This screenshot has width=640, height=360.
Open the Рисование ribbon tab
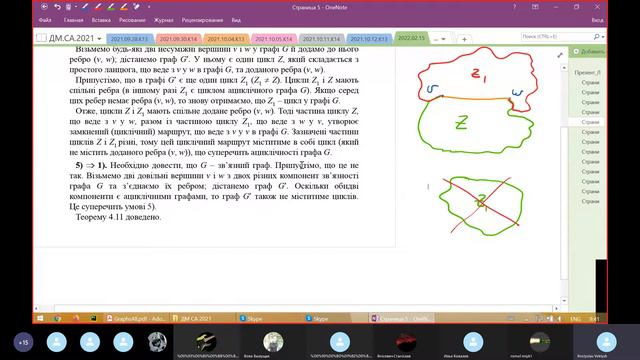click(132, 20)
